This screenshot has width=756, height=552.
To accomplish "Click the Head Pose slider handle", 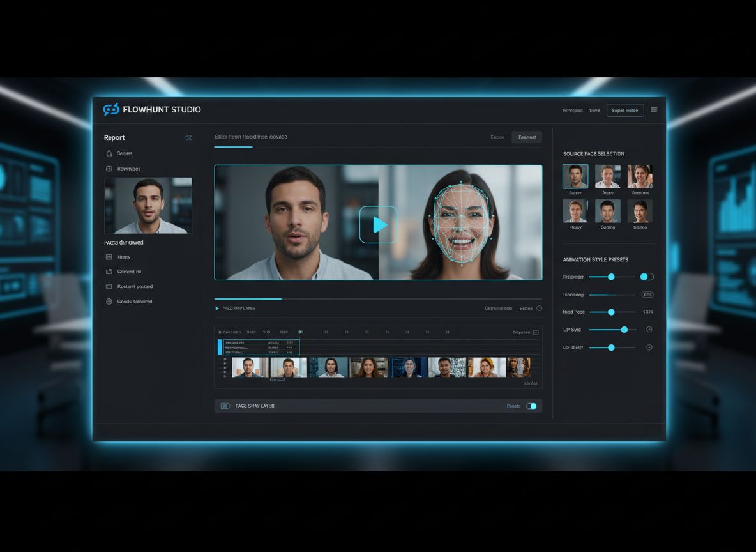I will pyautogui.click(x=611, y=312).
